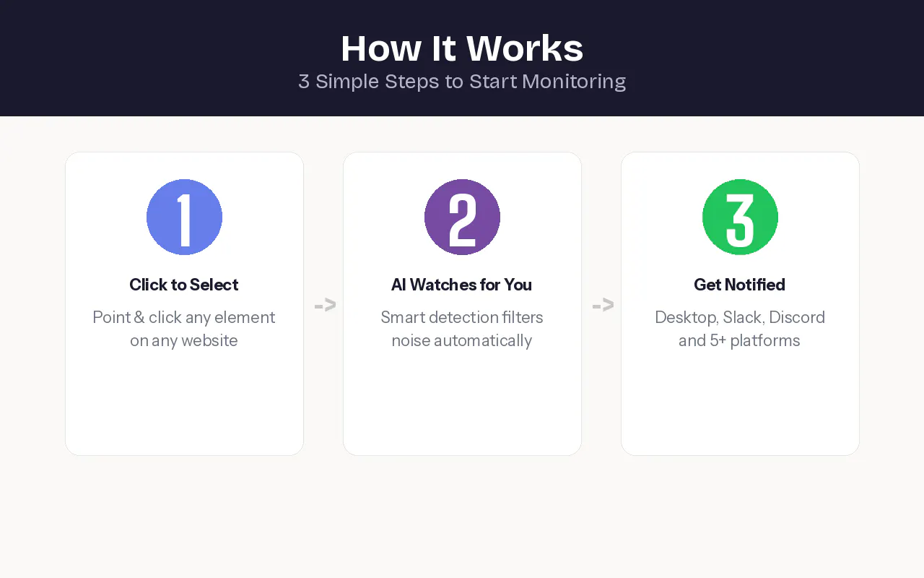
Task: Click the arrow between steps one and two
Action: point(325,306)
